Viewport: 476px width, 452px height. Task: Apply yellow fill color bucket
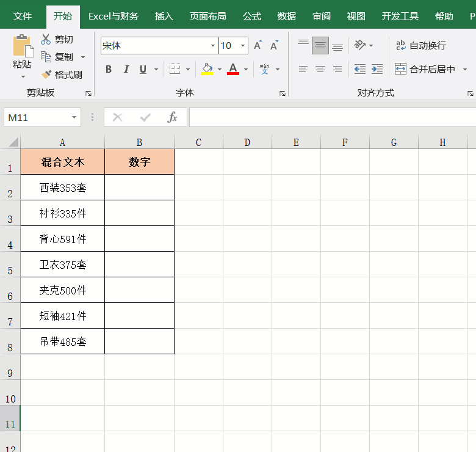tap(207, 69)
